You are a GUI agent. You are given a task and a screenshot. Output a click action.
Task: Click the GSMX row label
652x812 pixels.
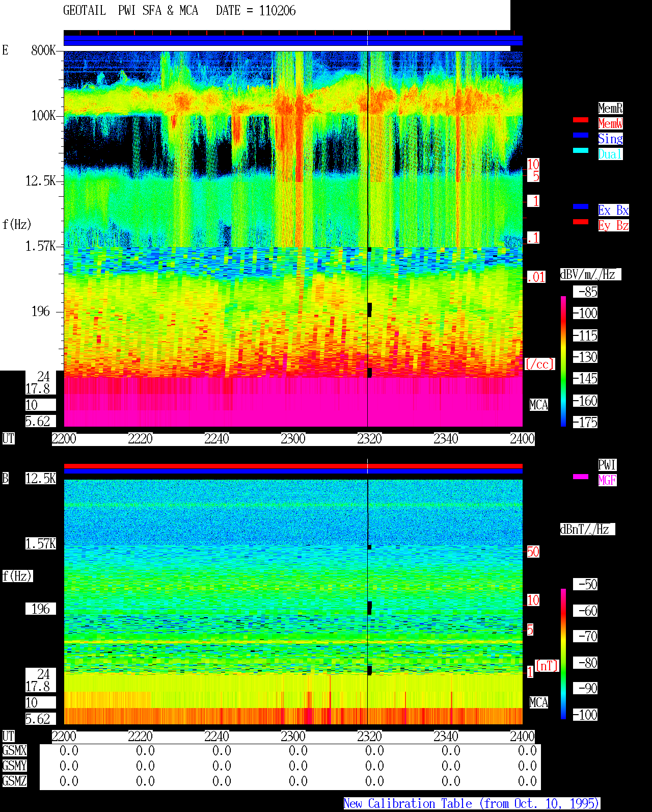pos(15,751)
